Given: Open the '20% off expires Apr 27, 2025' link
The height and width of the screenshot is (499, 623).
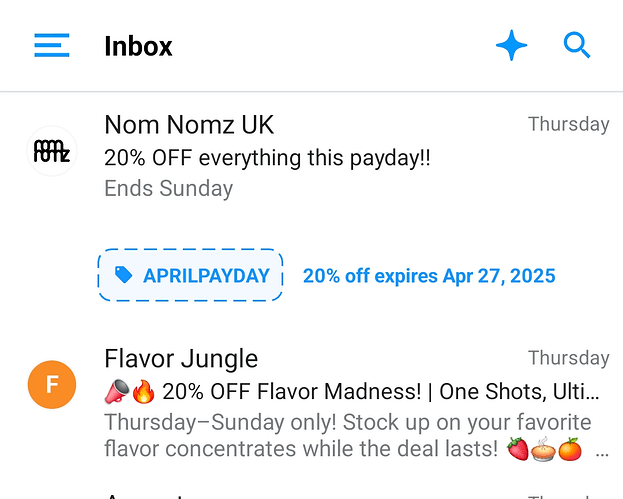Looking at the screenshot, I should click(429, 276).
